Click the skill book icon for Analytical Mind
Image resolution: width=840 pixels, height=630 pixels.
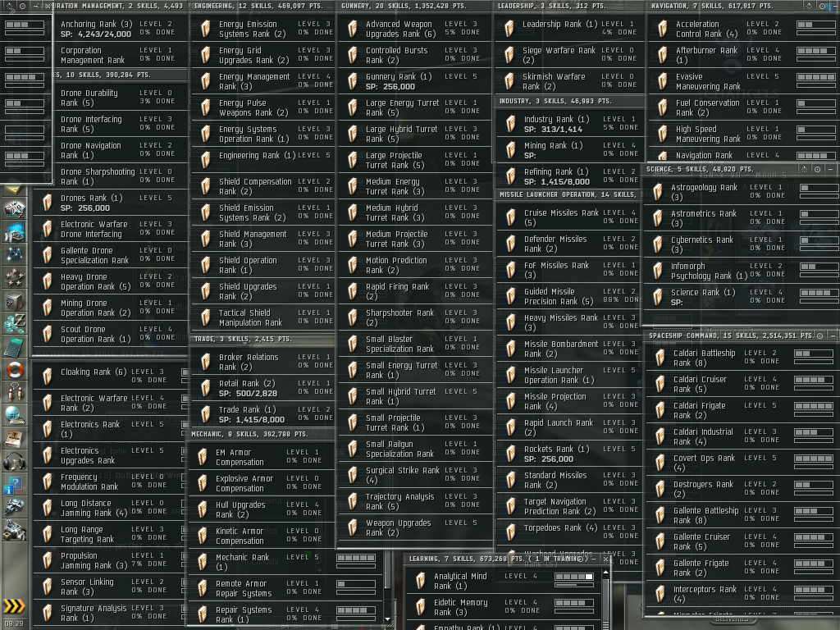point(421,581)
